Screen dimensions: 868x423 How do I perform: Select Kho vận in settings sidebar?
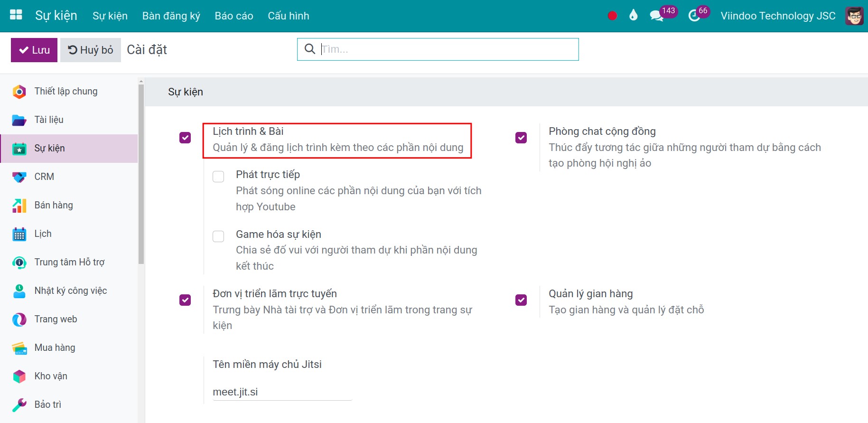69,376
